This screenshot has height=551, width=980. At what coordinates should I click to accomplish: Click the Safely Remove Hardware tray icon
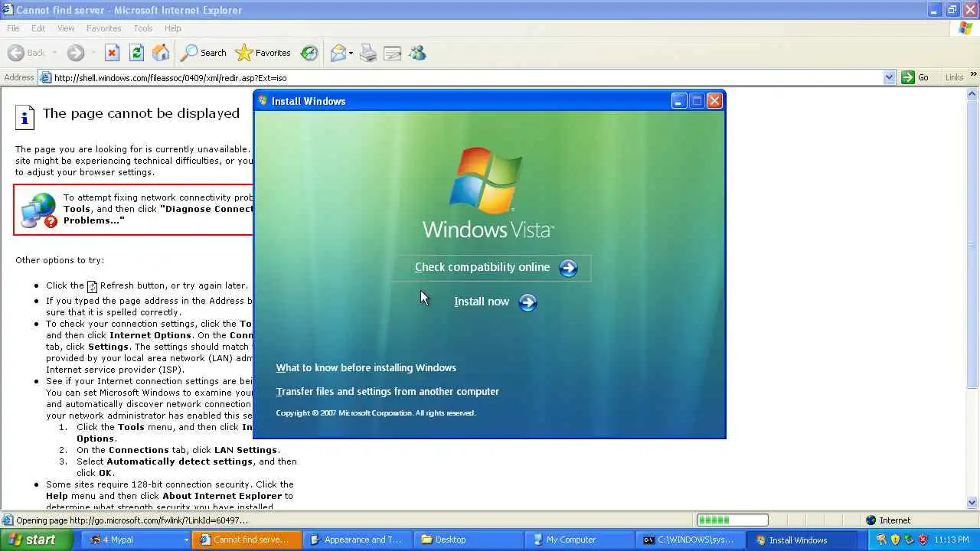pyautogui.click(x=909, y=540)
